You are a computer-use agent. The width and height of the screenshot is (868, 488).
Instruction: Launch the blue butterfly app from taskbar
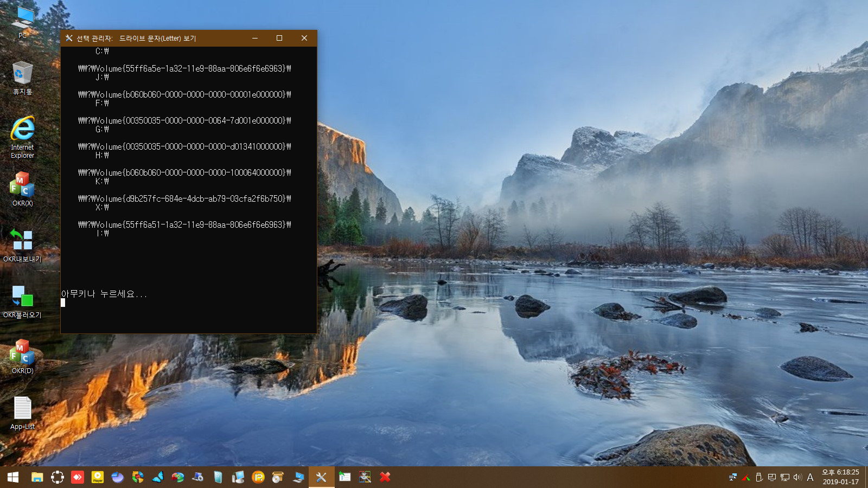click(158, 477)
